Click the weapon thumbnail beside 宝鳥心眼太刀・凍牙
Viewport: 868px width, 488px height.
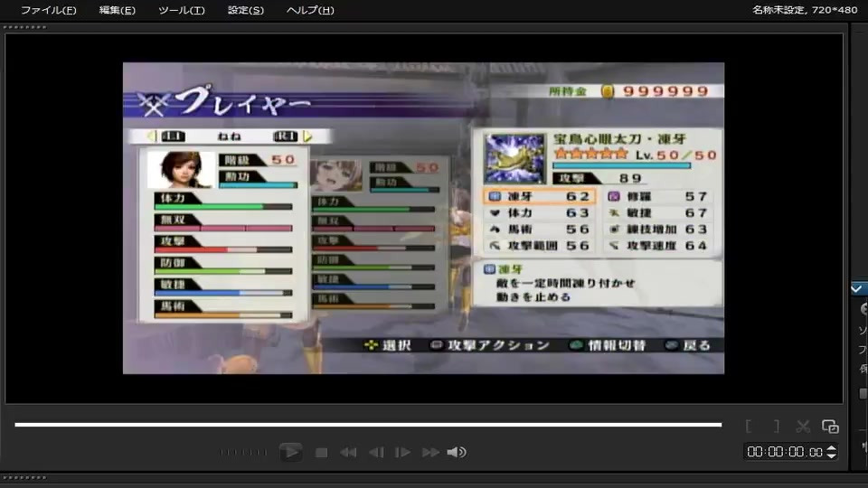pyautogui.click(x=514, y=159)
